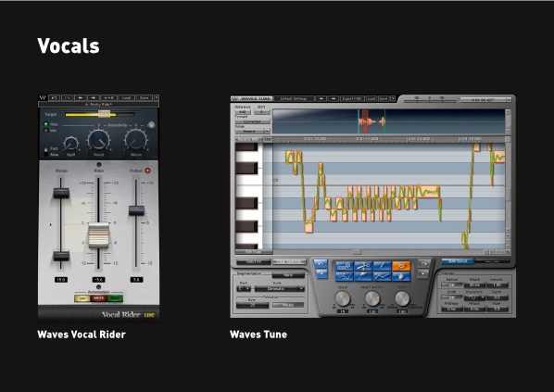
Task: Select the Hand navigation tool
Action: (x=401, y=276)
